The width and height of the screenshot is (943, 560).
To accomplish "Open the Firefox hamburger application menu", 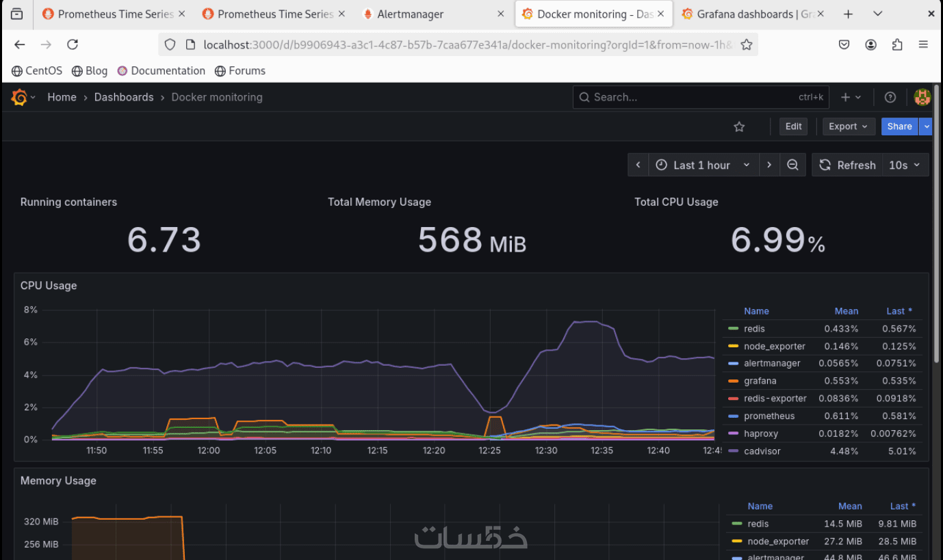I will [x=923, y=44].
